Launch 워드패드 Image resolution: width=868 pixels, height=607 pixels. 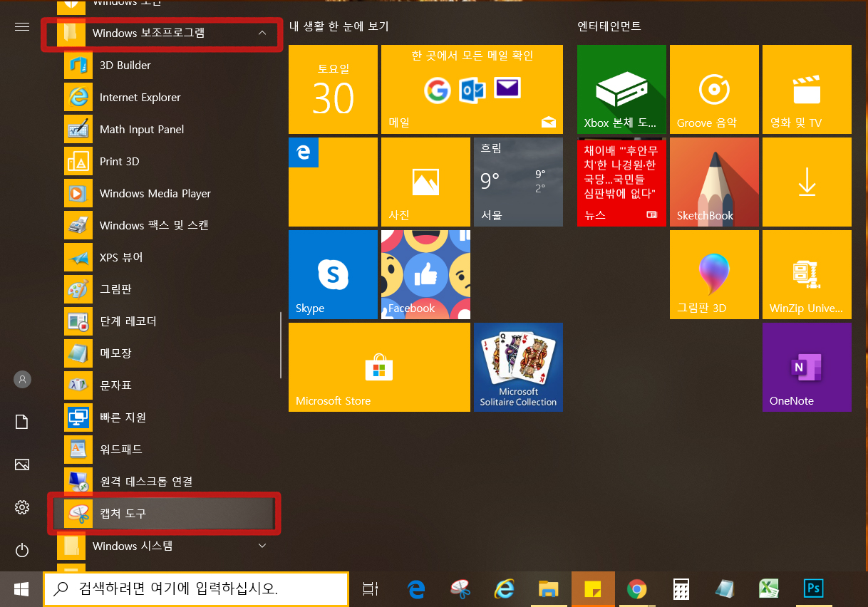click(165, 449)
